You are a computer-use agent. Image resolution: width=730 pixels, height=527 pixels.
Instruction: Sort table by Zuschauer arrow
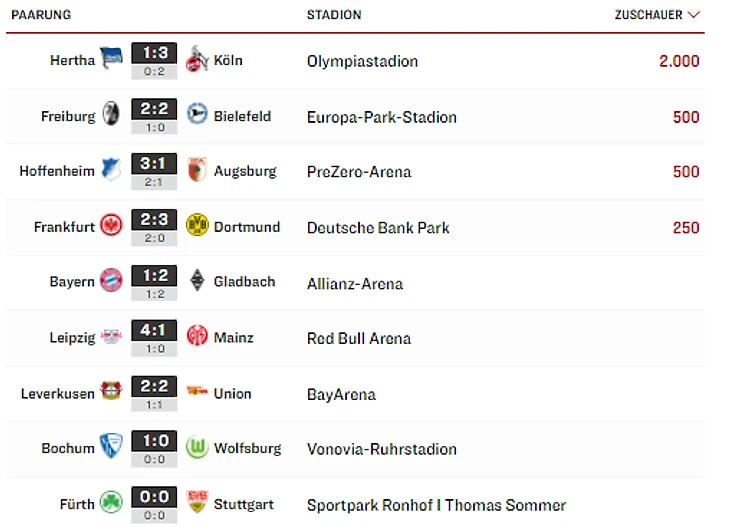coord(694,15)
